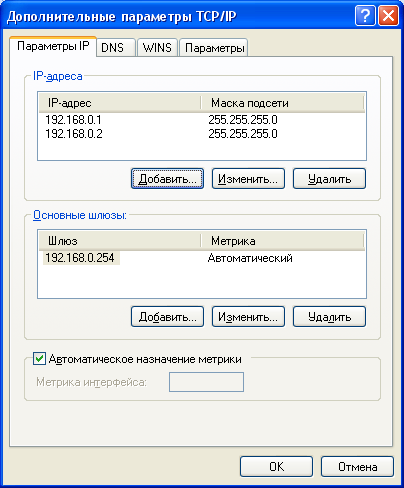Remove the selected gateway via Удалить

[x=329, y=317]
